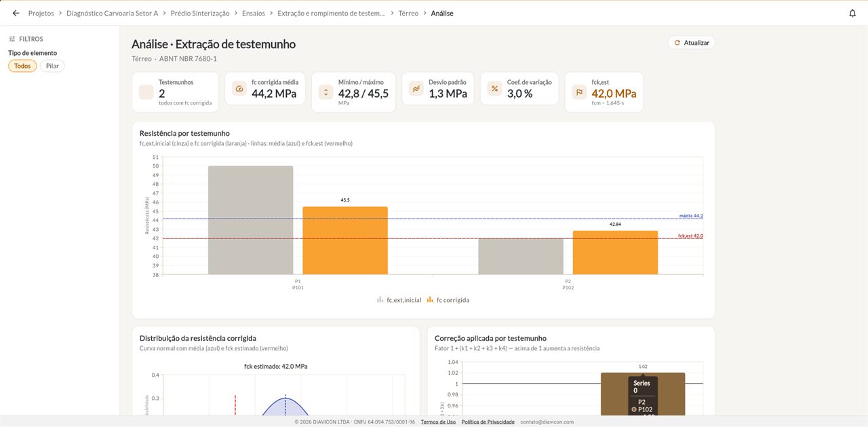Click the Análise · Extração de testemunho title
Viewport: 868px width, 427px height.
pyautogui.click(x=214, y=44)
